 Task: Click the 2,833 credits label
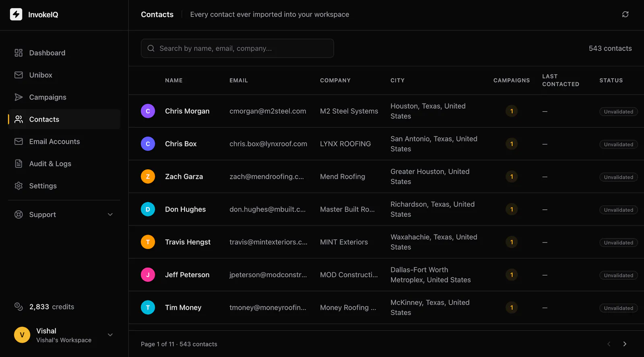52,307
